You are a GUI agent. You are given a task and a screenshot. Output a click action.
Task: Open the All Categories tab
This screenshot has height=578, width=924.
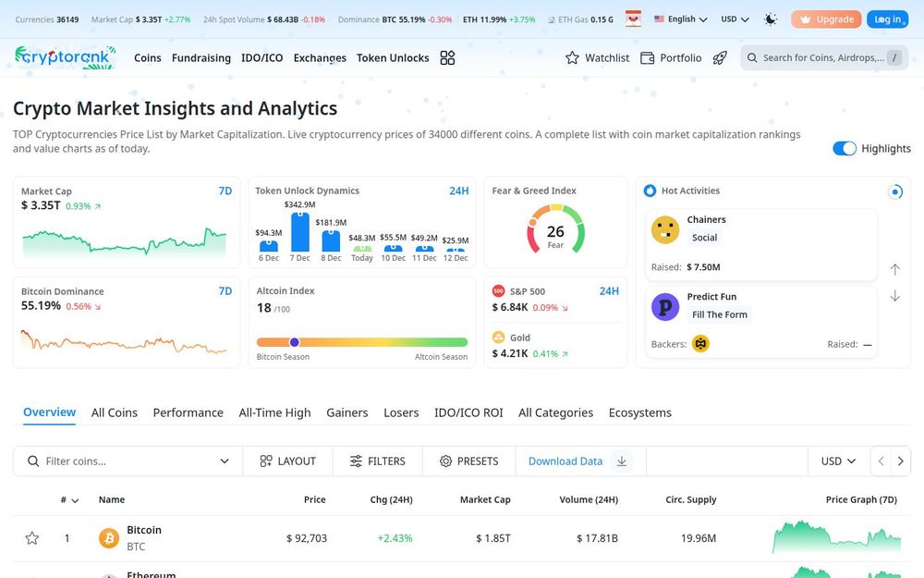(x=555, y=412)
